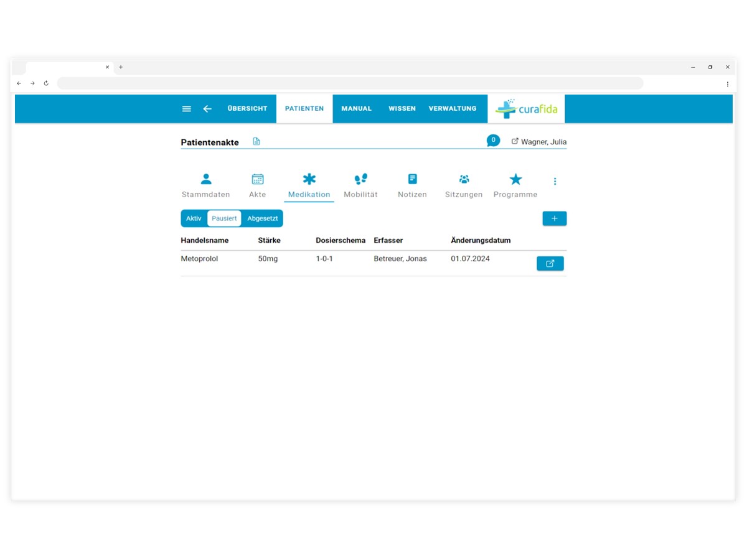Open a new browser tab with the plus
This screenshot has width=747, height=560.
(121, 67)
